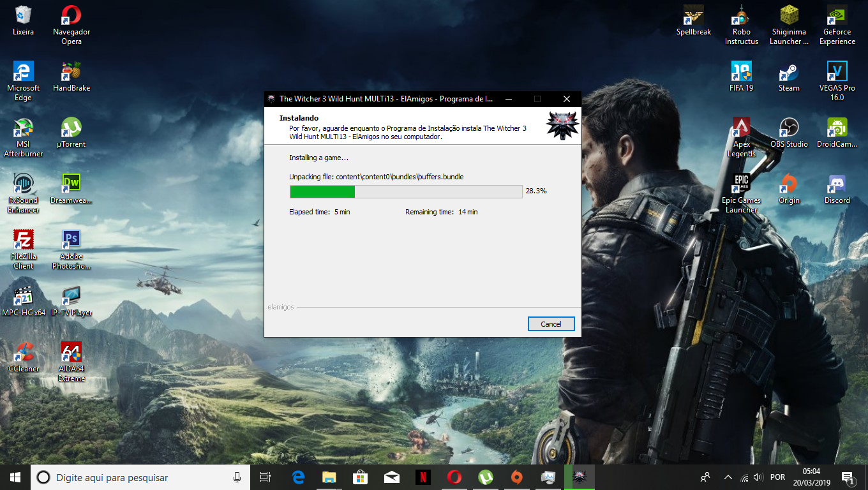Screen dimensions: 868x490
Task: Click the 28.3% percentage label
Action: coord(536,191)
